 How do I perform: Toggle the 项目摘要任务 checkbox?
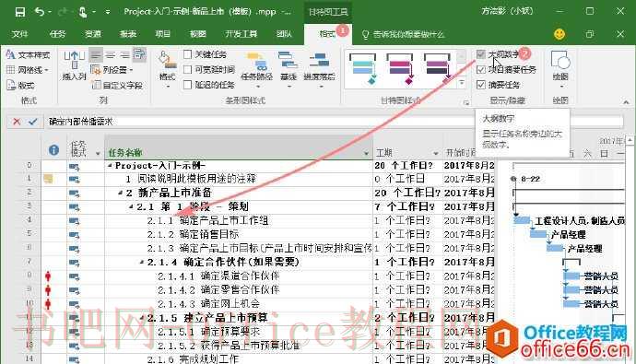[480, 70]
